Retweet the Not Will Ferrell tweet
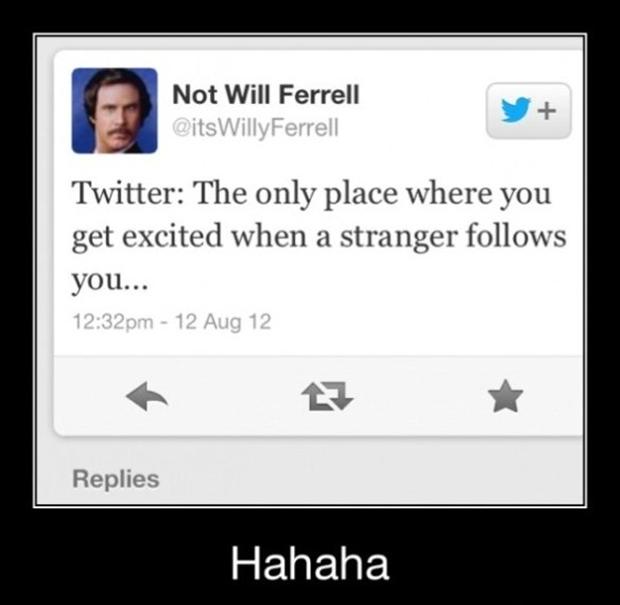Viewport: 620px width, 605px height. [x=327, y=396]
